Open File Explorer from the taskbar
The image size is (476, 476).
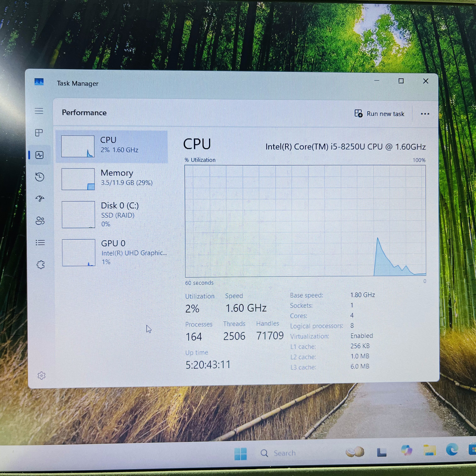click(x=429, y=450)
